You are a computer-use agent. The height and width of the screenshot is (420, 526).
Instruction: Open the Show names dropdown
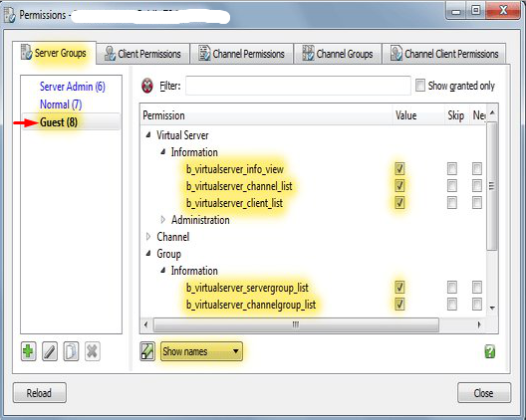point(201,351)
